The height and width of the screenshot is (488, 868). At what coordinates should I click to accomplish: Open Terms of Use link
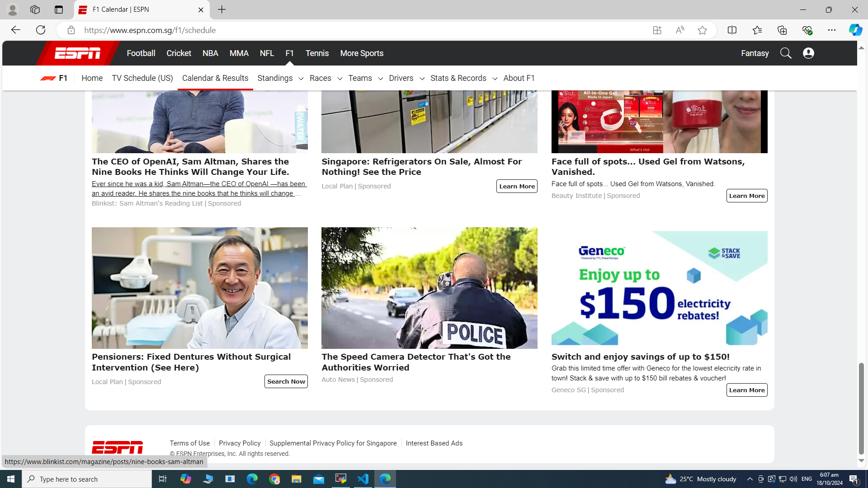190,443
